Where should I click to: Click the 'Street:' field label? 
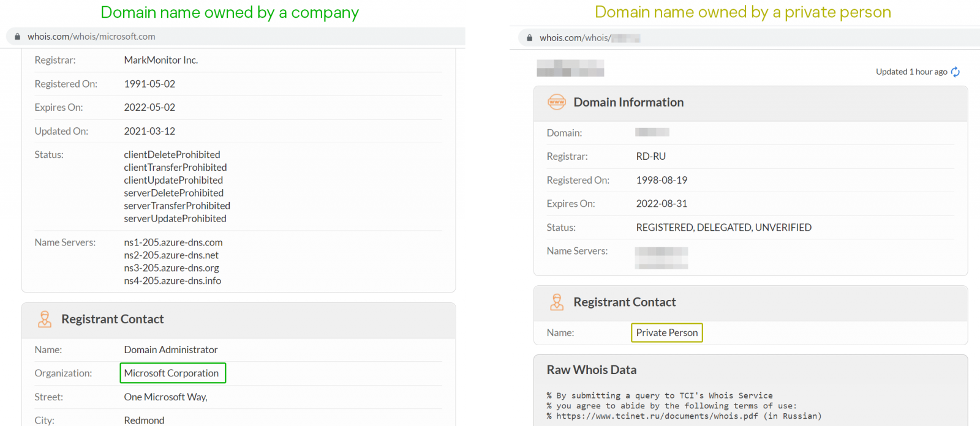49,397
